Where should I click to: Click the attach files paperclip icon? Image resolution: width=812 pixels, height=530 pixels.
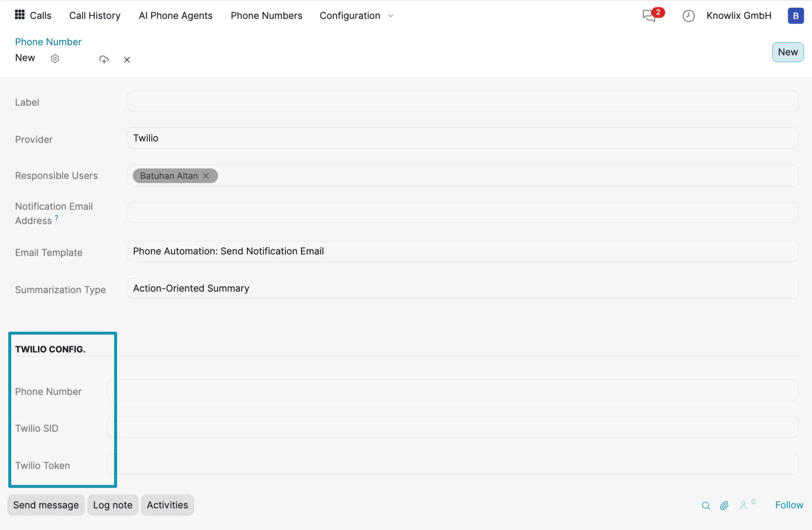coord(724,505)
